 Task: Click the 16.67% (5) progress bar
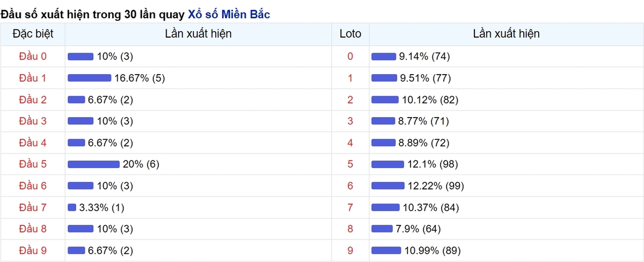(x=89, y=78)
